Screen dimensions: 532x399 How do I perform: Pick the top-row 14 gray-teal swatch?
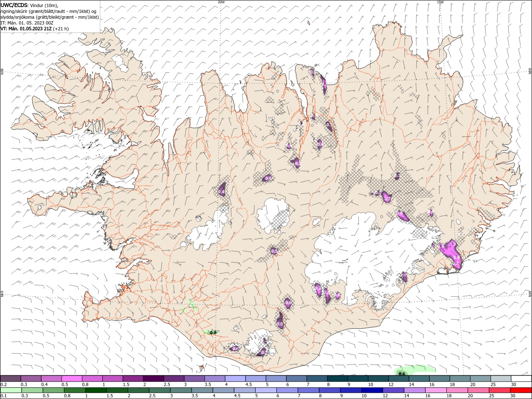pos(419,378)
